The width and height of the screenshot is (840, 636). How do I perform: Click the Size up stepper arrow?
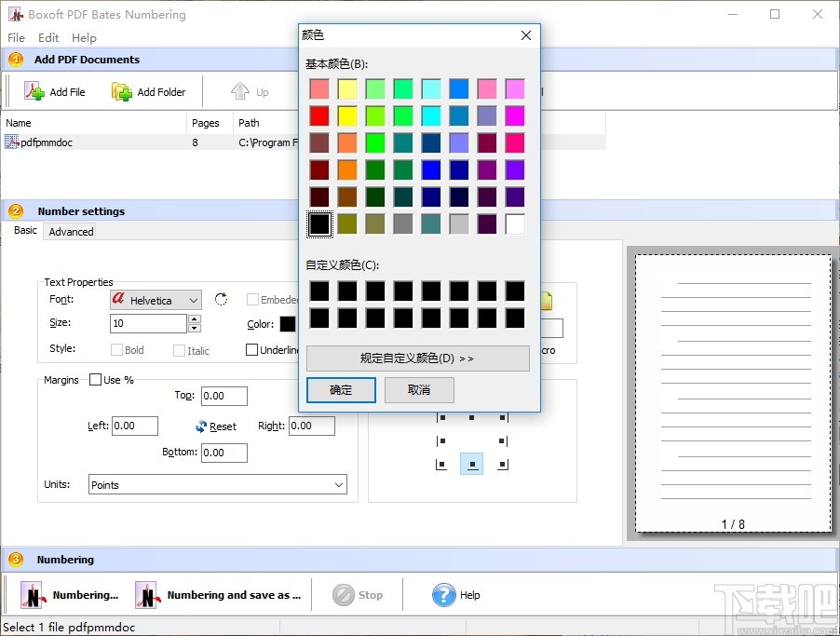click(193, 318)
